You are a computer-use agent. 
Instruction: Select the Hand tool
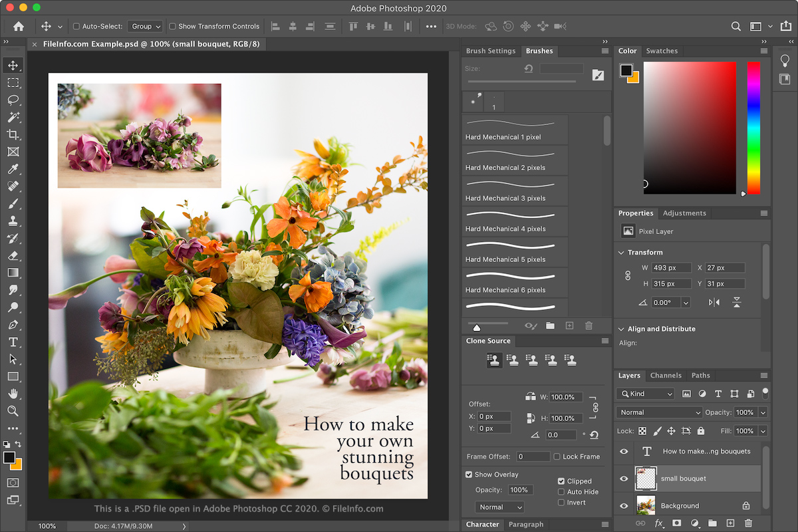click(13, 394)
